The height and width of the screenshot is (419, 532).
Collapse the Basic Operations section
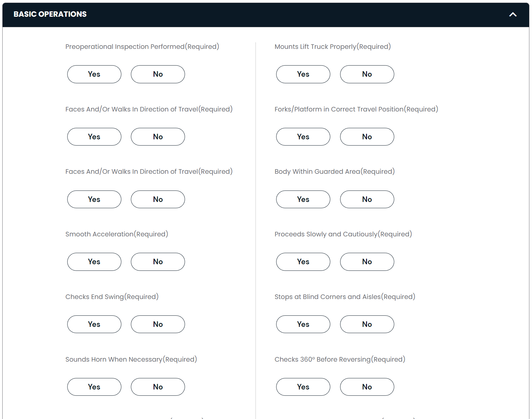tap(513, 14)
